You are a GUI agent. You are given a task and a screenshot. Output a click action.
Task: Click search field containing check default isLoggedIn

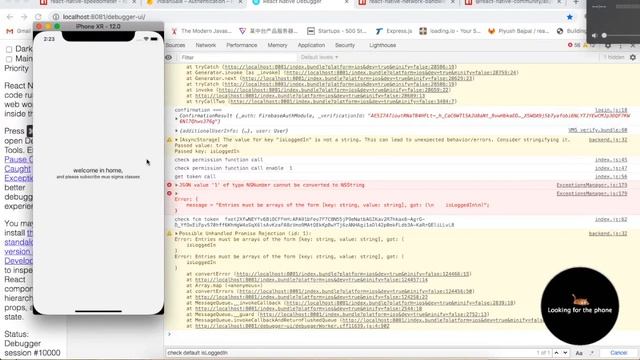pos(349,353)
